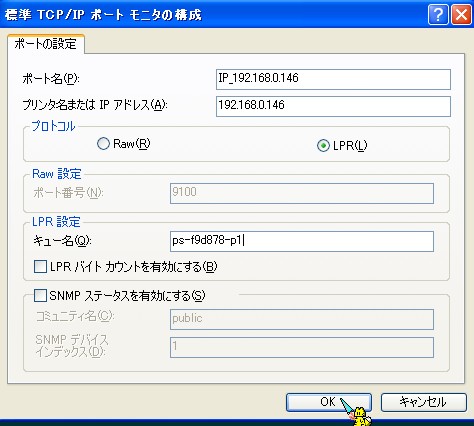Click the SNMP デバイス インデックス field
Screen dimensions: 474x426
tap(302, 347)
